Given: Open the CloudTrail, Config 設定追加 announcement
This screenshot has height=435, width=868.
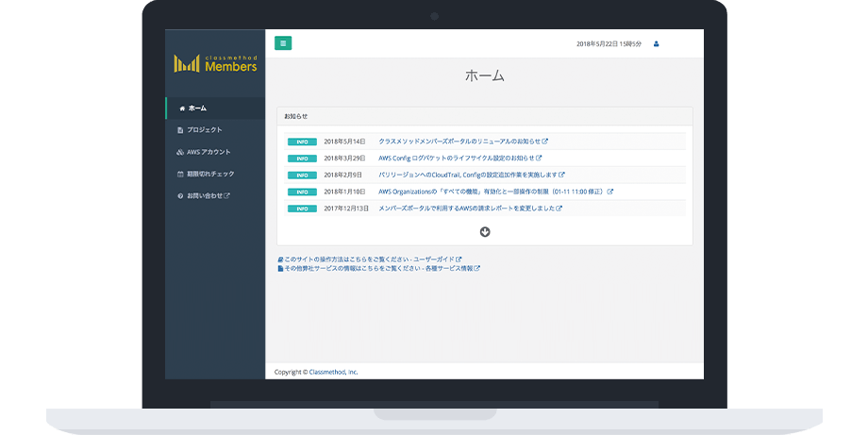Looking at the screenshot, I should [467, 175].
